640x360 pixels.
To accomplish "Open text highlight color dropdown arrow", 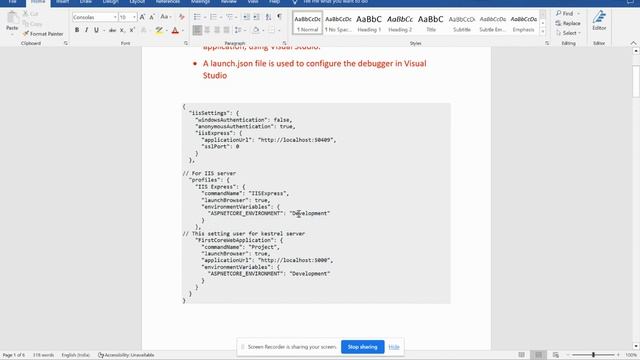I will (166, 30).
